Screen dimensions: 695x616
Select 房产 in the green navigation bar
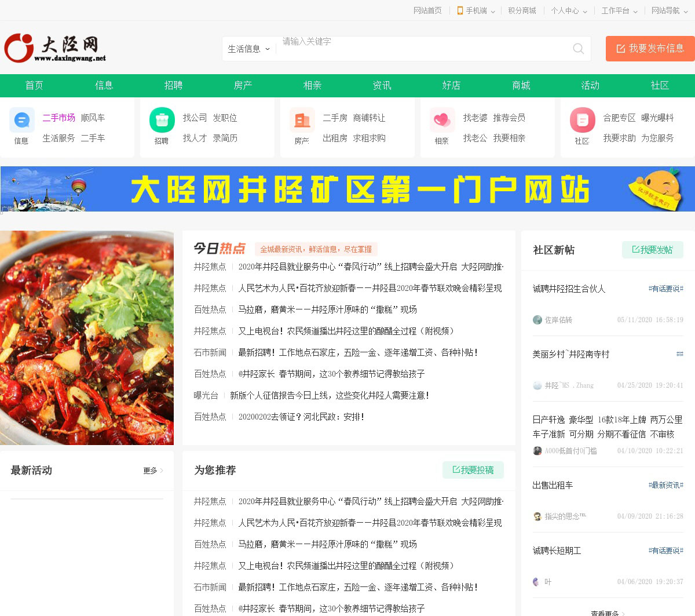[243, 85]
